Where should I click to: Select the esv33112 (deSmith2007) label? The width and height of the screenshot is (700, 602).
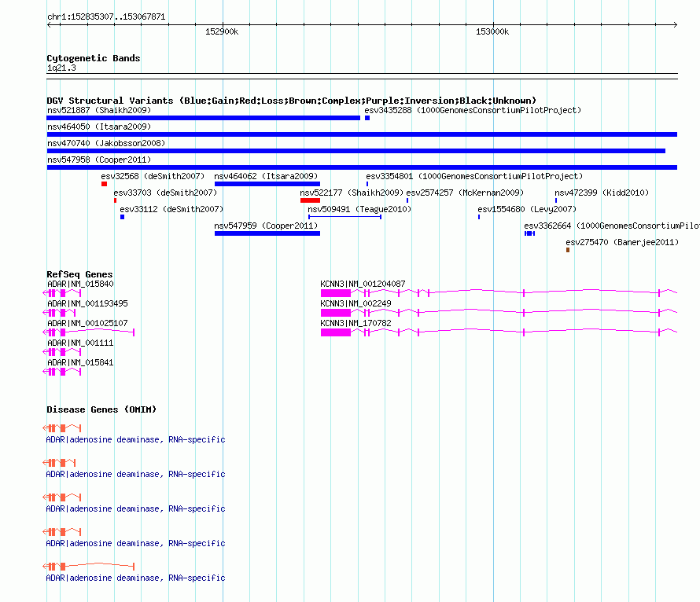pos(171,209)
